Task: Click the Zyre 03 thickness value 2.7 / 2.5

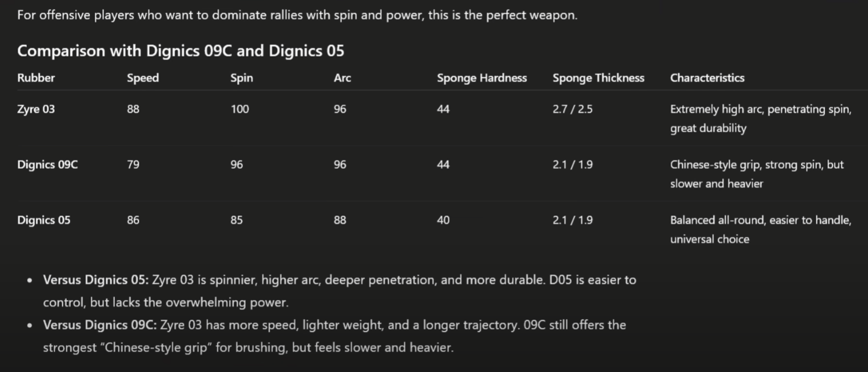Action: click(x=572, y=109)
